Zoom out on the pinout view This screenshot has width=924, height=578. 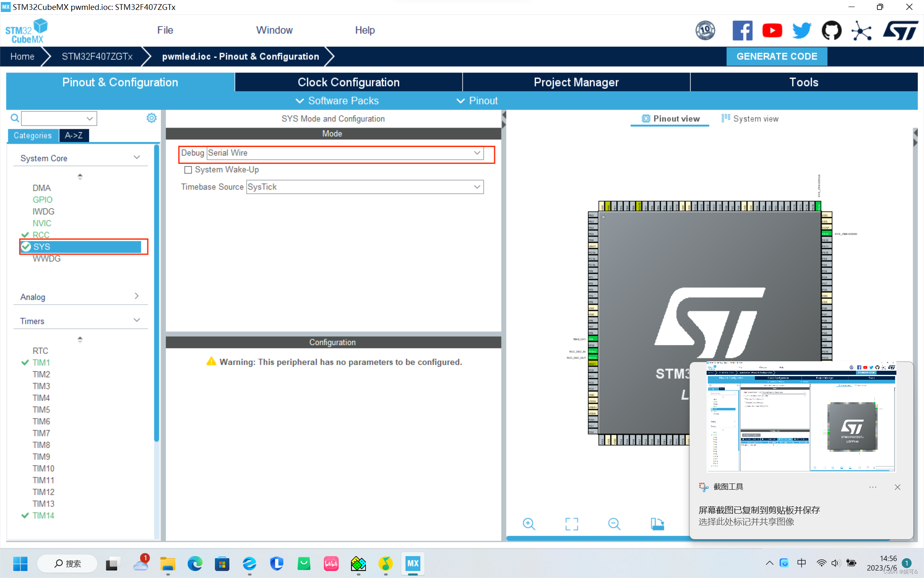614,524
